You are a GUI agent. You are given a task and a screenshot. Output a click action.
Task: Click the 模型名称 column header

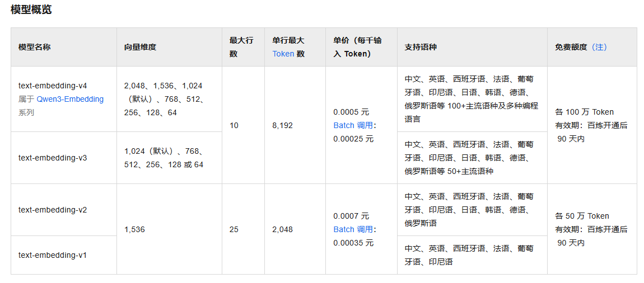34,47
